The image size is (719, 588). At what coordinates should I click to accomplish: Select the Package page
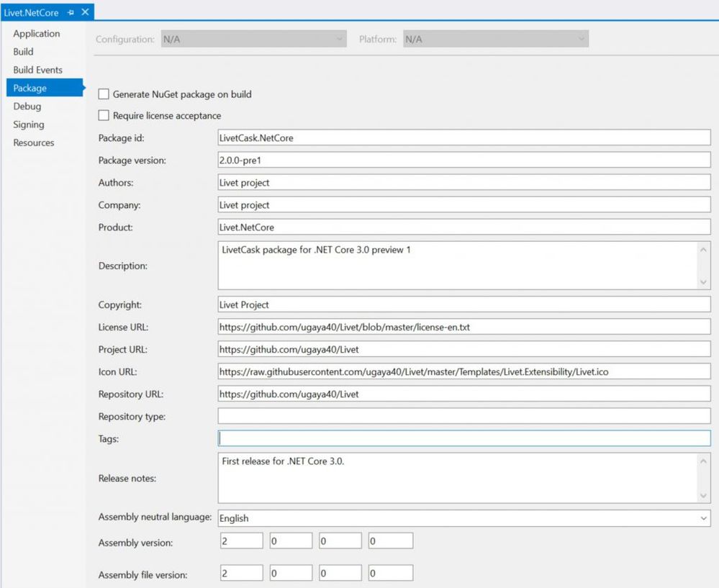click(45, 88)
